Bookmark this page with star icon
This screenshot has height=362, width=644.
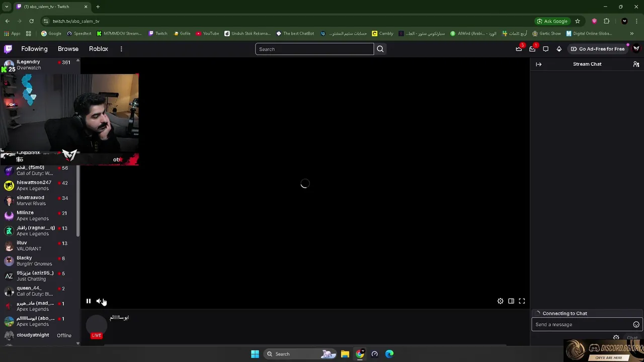click(x=578, y=21)
